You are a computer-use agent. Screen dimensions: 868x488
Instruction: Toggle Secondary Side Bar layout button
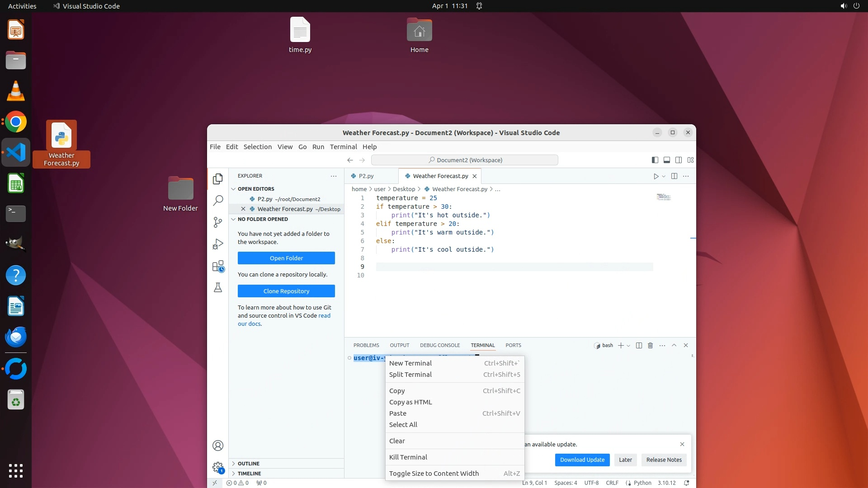679,160
